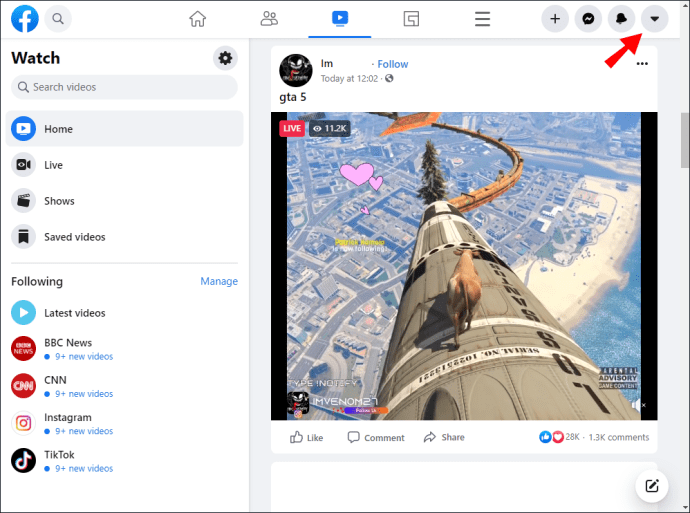The height and width of the screenshot is (513, 690).
Task: Open Watch settings gear
Action: click(225, 58)
